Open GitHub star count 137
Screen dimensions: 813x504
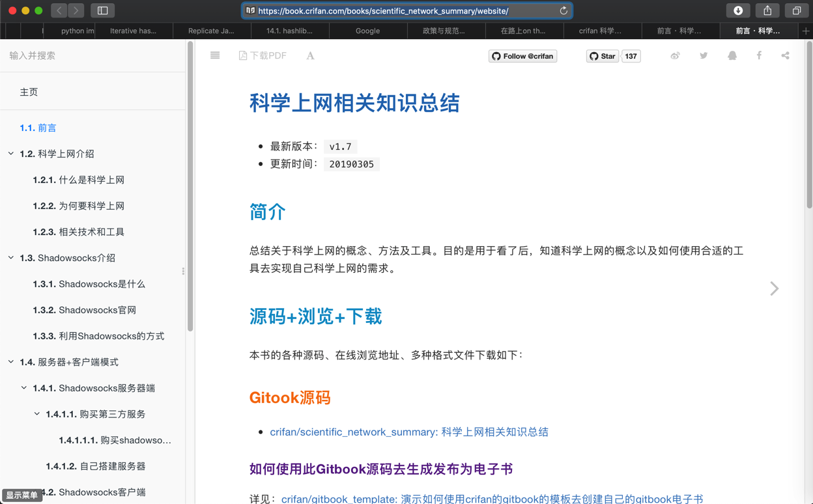[631, 56]
